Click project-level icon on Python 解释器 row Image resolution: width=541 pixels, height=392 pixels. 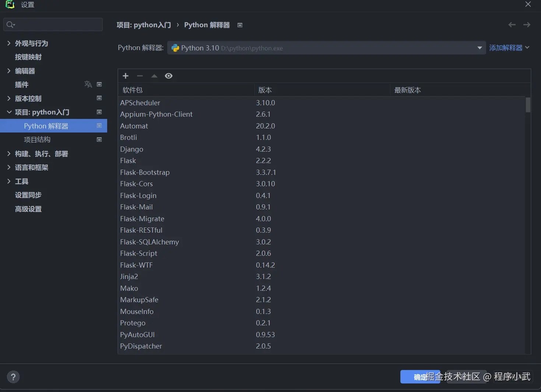[99, 126]
